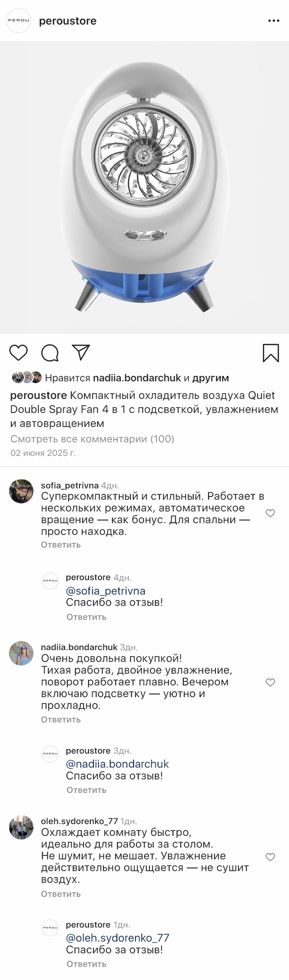Like oleh.sydorenko_77's comment
Image resolution: width=289 pixels, height=980 pixels.
point(270,857)
